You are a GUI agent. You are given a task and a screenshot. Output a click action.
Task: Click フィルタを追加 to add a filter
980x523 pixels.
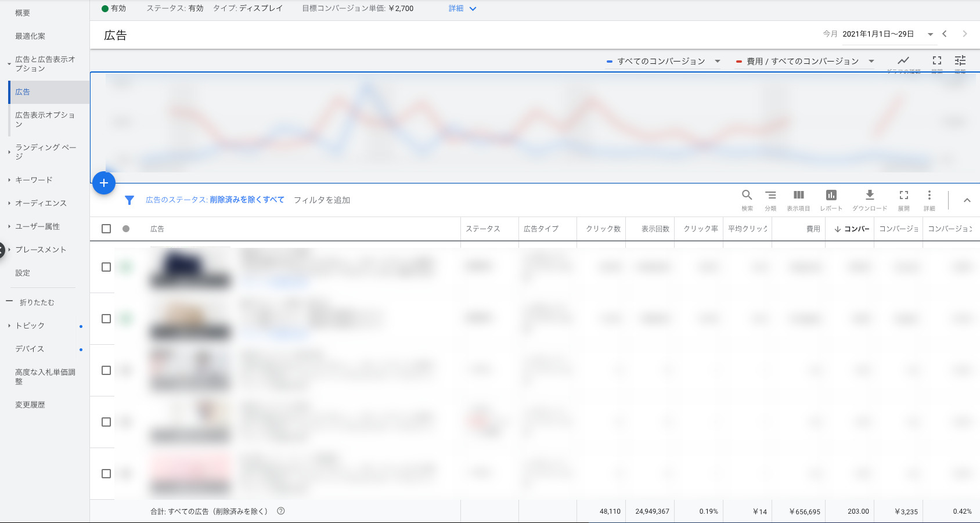click(x=322, y=200)
